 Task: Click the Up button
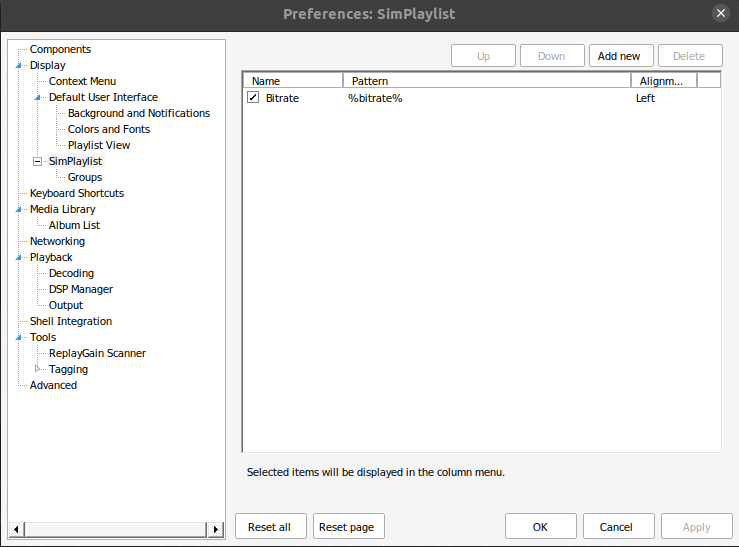(483, 56)
